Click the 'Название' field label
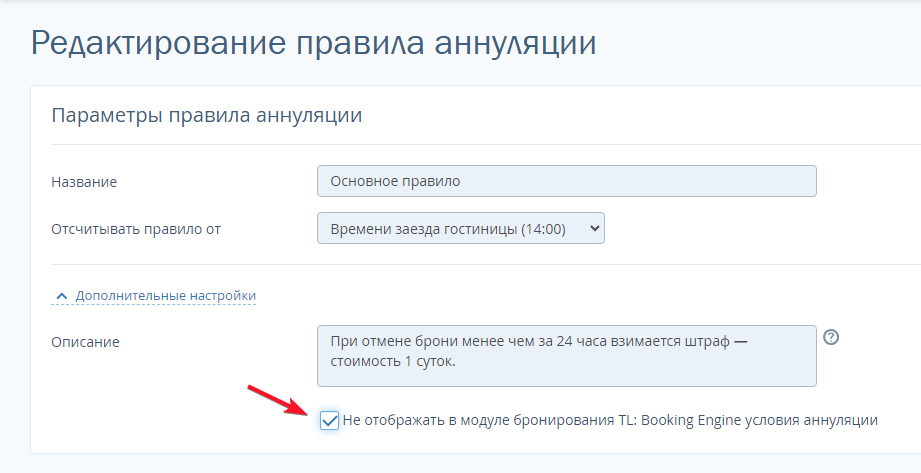This screenshot has height=473, width=921. (84, 182)
